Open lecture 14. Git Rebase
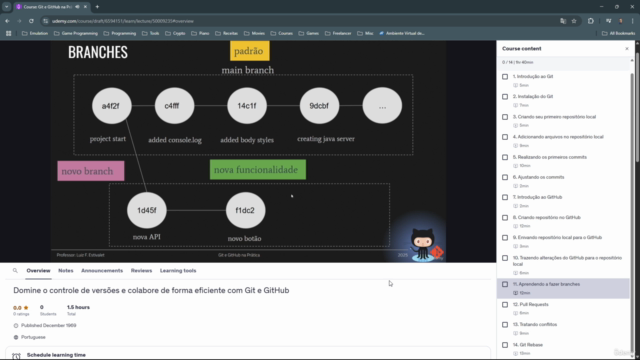 [563, 349]
